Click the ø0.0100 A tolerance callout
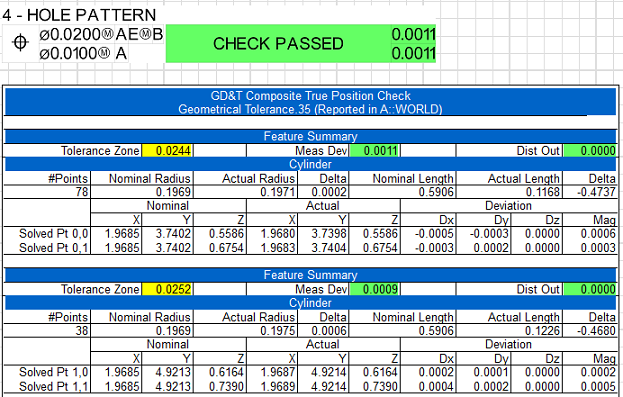Image resolution: width=623 pixels, height=397 pixels. [x=83, y=53]
